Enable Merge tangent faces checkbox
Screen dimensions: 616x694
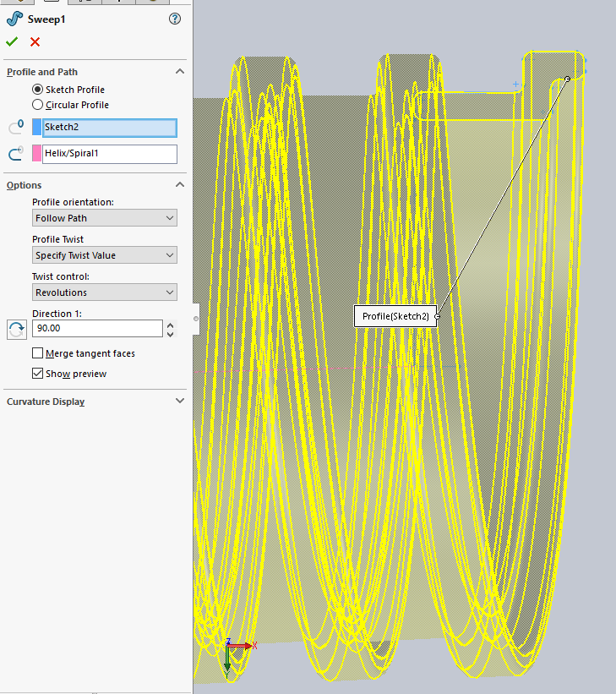[38, 352]
